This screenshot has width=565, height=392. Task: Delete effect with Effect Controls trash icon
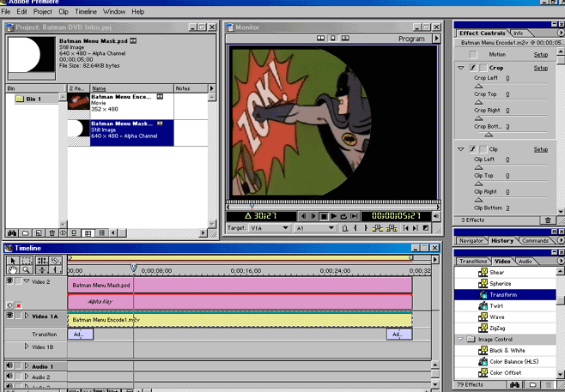(x=548, y=220)
